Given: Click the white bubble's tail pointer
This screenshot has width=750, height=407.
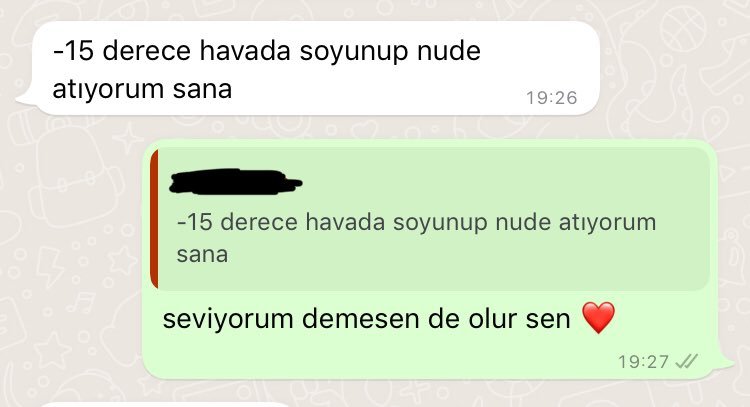Looking at the screenshot, I should [25, 98].
